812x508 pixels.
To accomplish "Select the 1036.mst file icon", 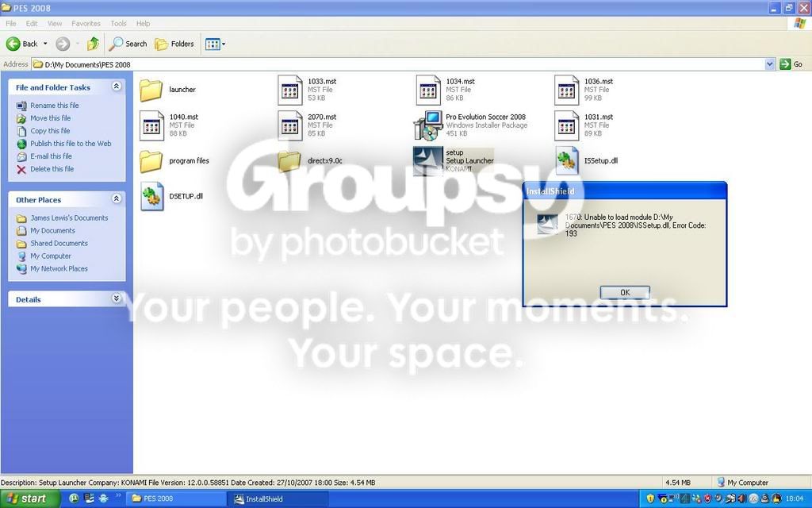I will [566, 90].
